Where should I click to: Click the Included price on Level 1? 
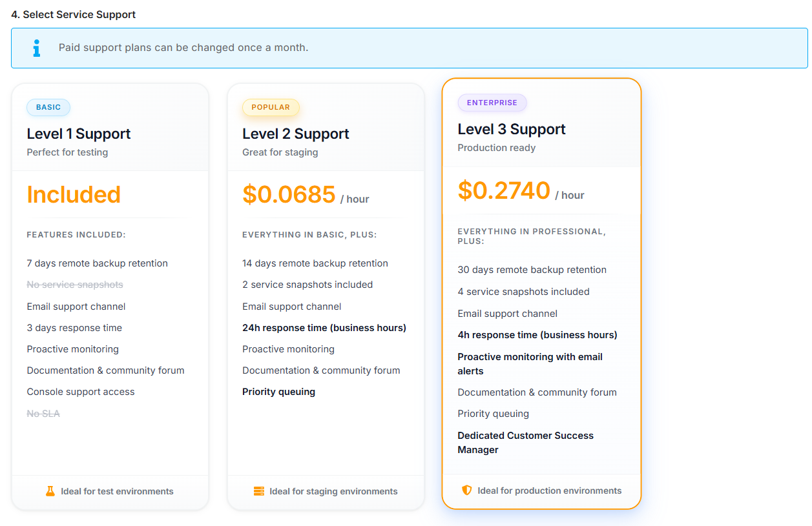tap(74, 194)
